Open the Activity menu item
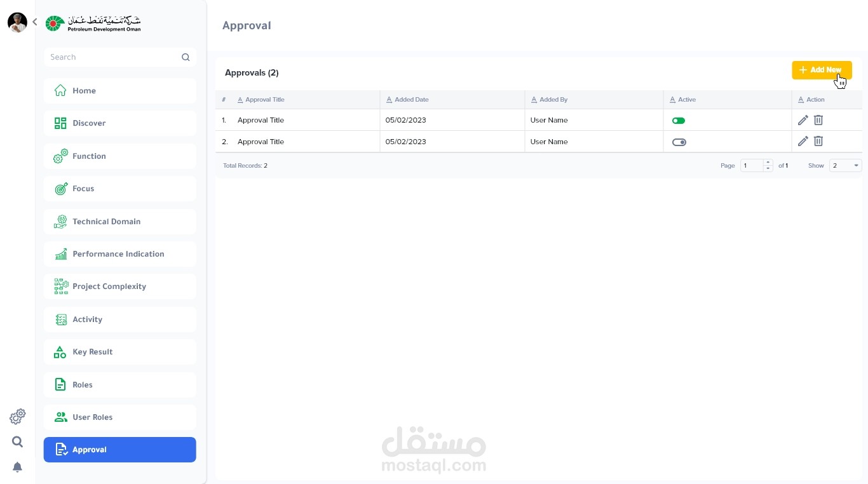The image size is (868, 484). tap(120, 319)
